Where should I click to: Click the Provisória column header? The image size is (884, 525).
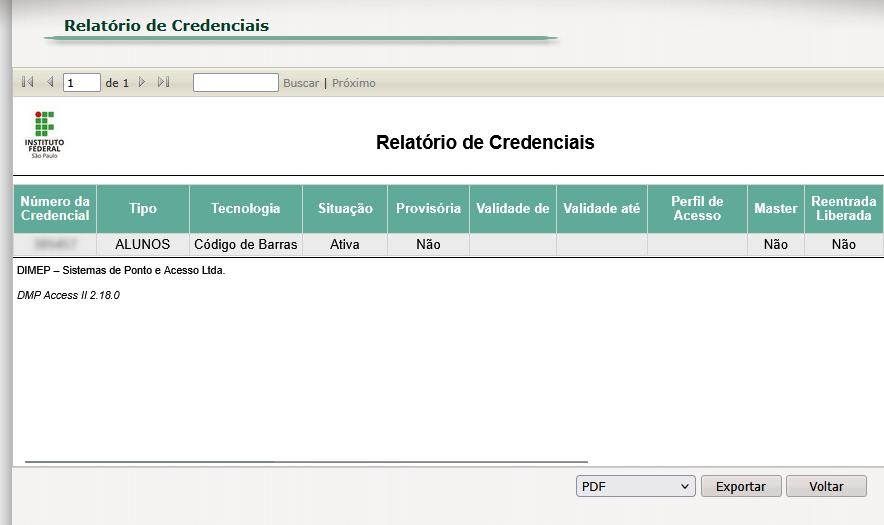click(x=428, y=209)
